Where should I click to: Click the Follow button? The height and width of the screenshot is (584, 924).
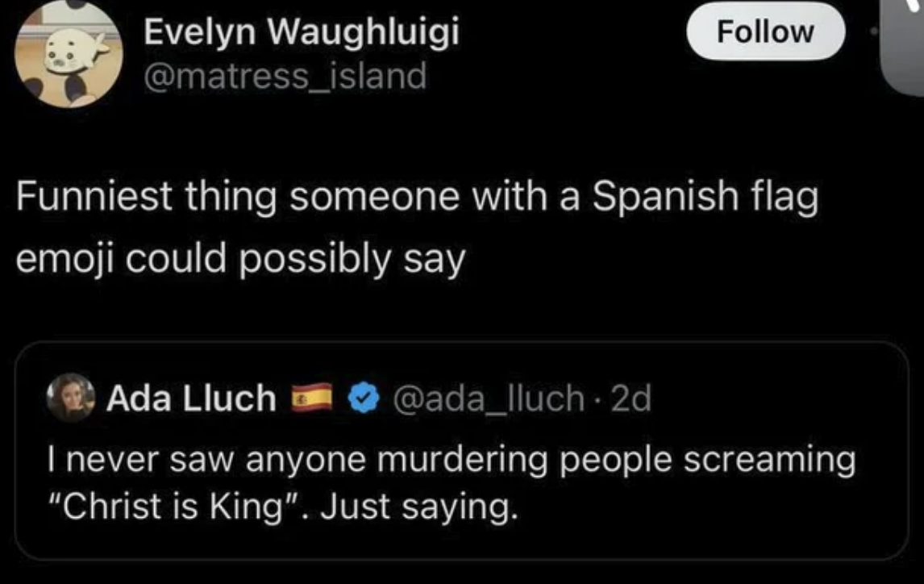[764, 31]
